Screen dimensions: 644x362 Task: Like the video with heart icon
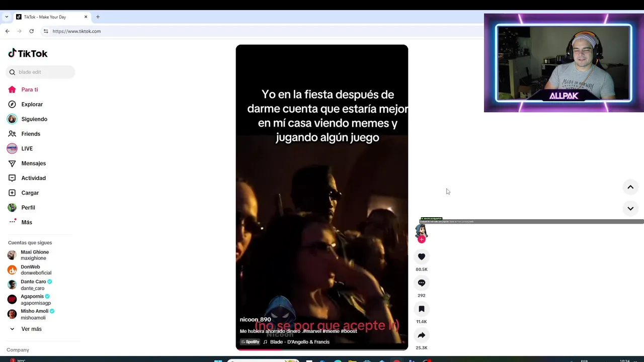point(422,256)
